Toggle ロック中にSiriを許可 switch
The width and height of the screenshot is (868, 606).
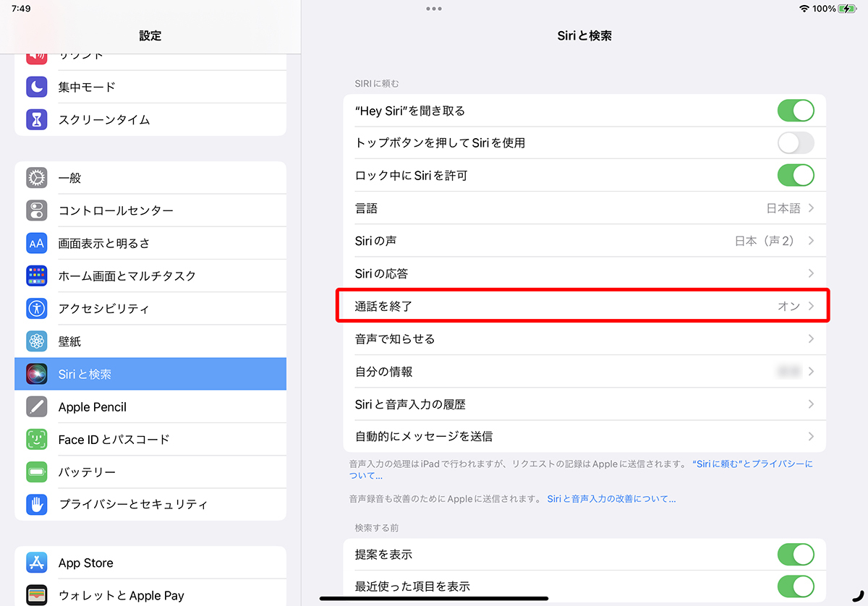tap(796, 176)
